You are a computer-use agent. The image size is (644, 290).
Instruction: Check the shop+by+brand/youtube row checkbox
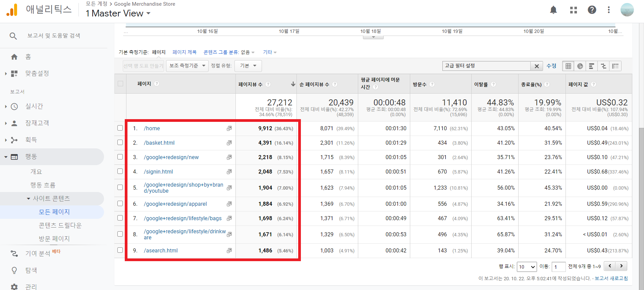120,187
